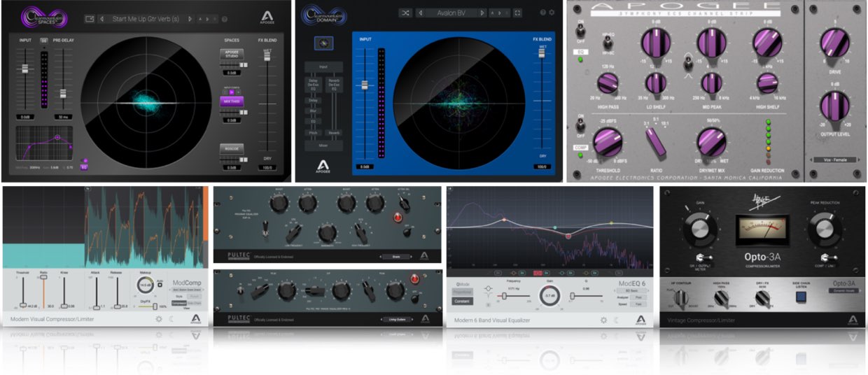
Task: Toggle the ModEQ 6 dark mode moon icon
Action: tap(617, 320)
